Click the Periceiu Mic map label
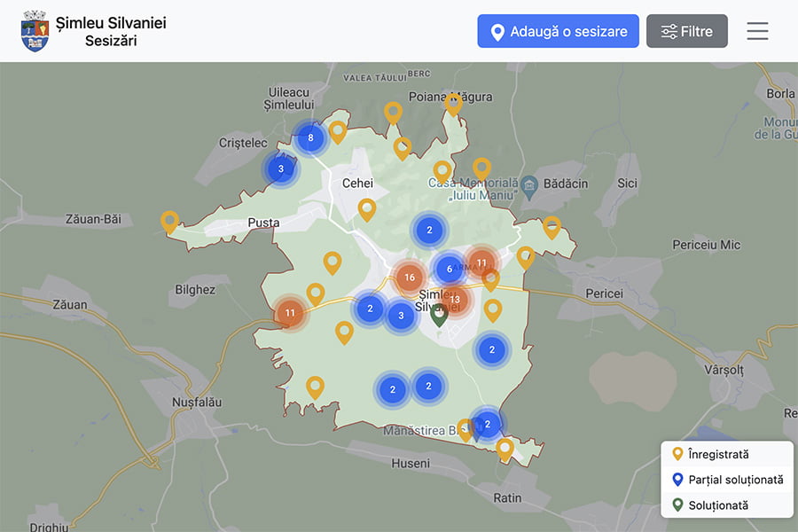 click(707, 245)
